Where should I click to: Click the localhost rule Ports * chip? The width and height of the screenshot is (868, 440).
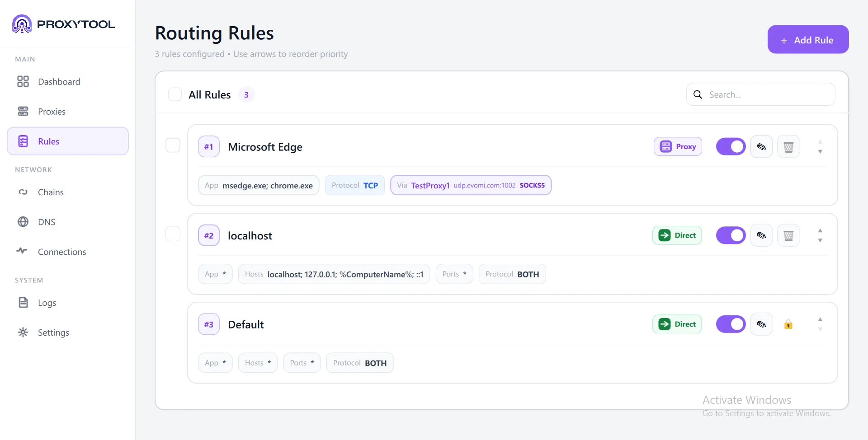[x=454, y=274]
